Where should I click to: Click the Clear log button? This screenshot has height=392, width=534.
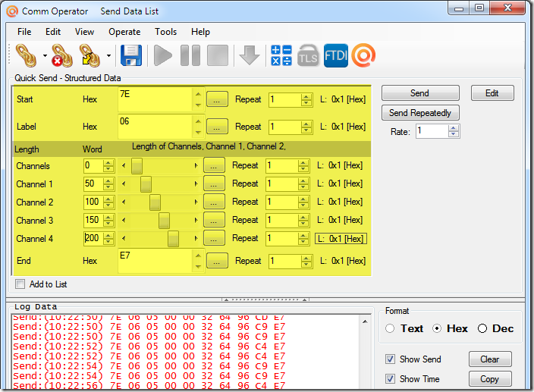click(x=490, y=359)
